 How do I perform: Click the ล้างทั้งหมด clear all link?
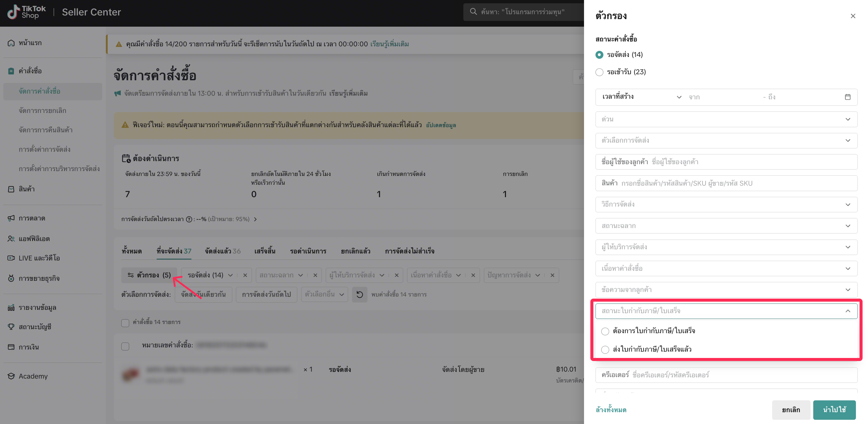(611, 410)
